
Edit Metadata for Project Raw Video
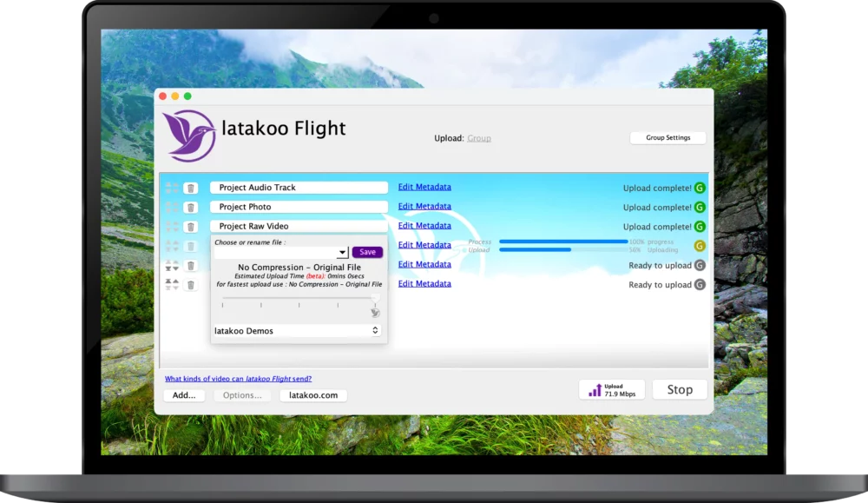pos(424,226)
